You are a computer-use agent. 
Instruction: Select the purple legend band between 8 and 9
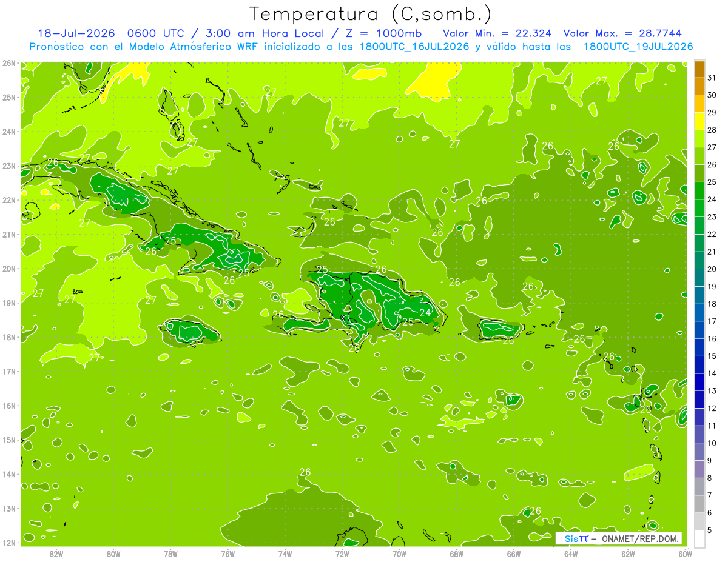pos(700,469)
